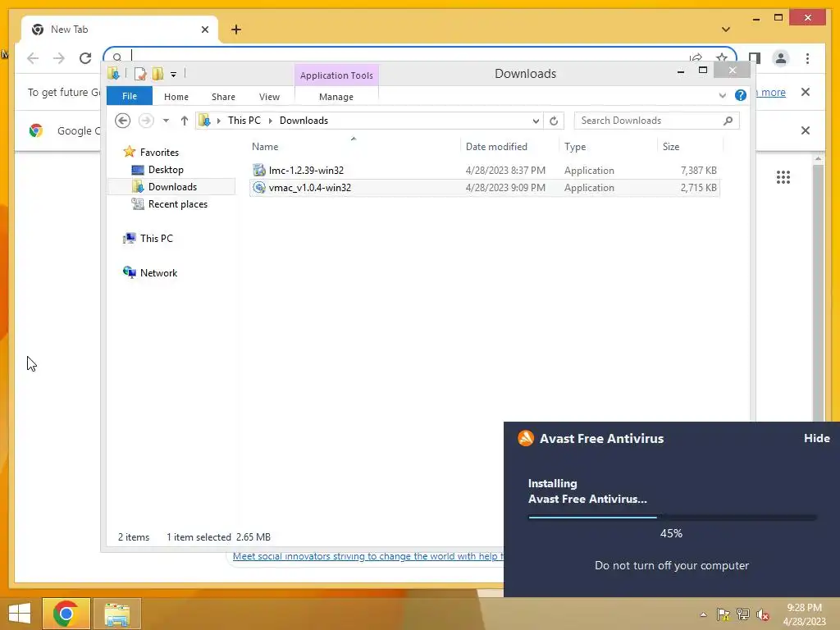Click the new folder quick-access icon
The width and height of the screenshot is (840, 630).
pyautogui.click(x=157, y=73)
